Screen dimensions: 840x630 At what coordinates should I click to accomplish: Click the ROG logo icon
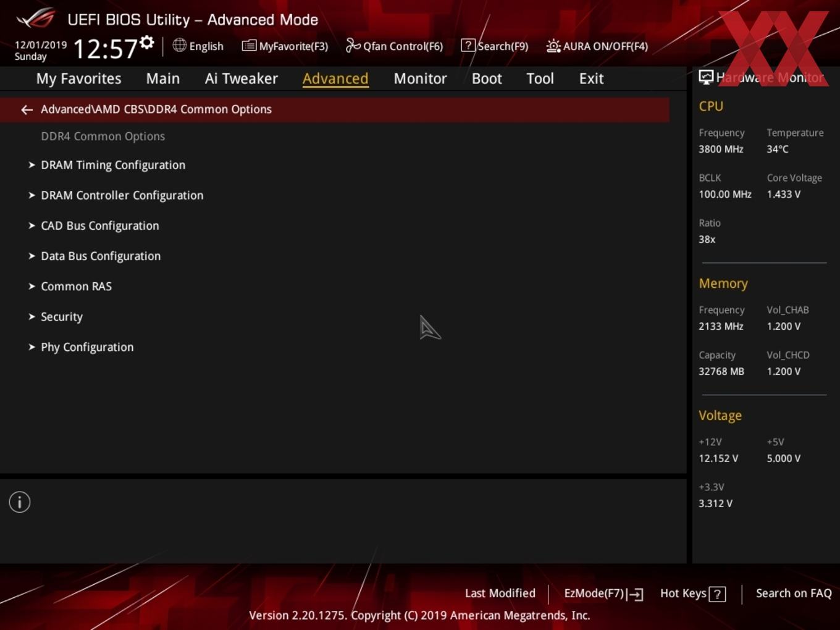tap(36, 19)
